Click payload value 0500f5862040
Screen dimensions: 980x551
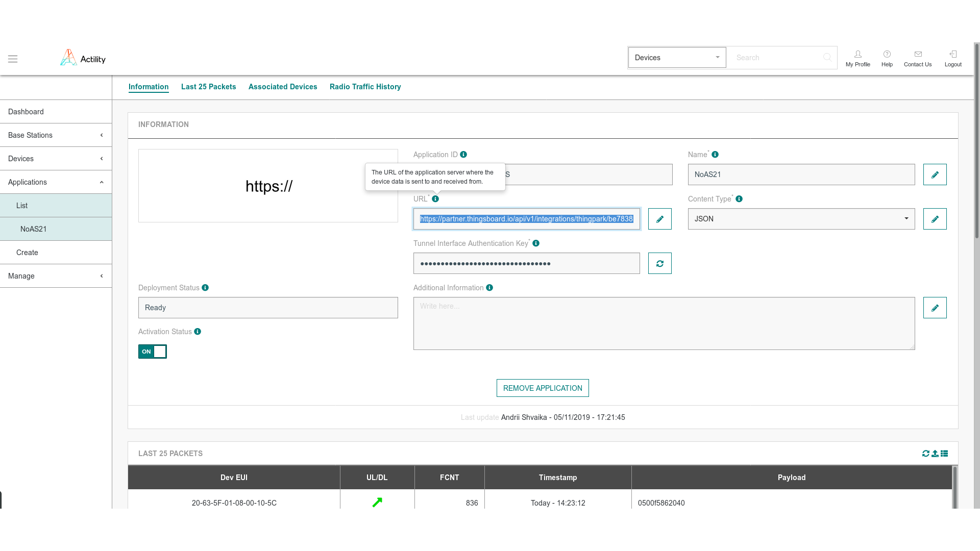[661, 503]
